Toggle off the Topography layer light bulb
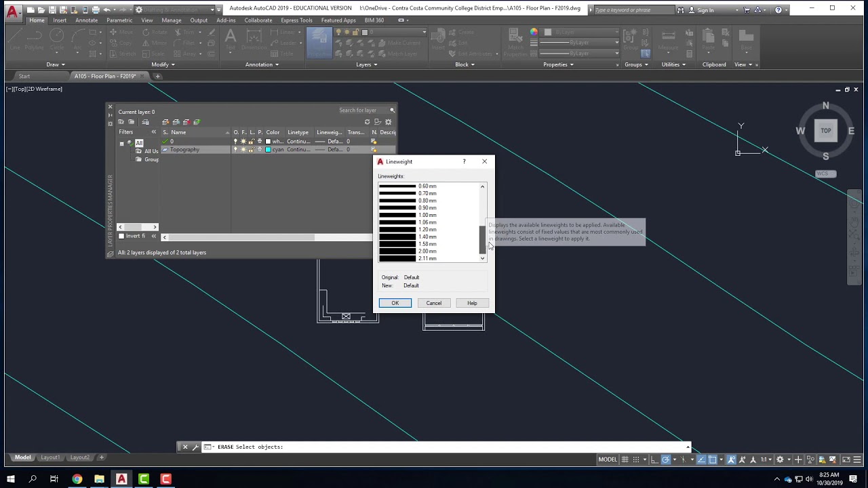Viewport: 868px width, 488px height. [236, 149]
